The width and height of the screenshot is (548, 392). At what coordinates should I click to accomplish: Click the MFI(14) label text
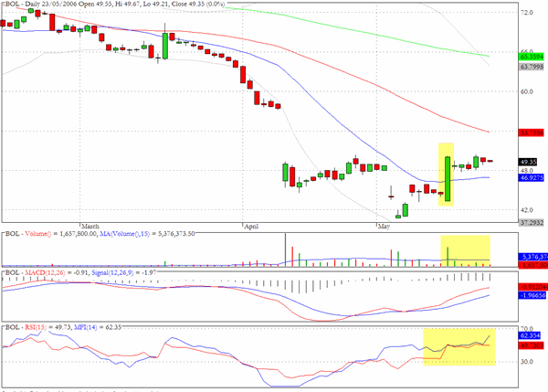[x=85, y=327]
